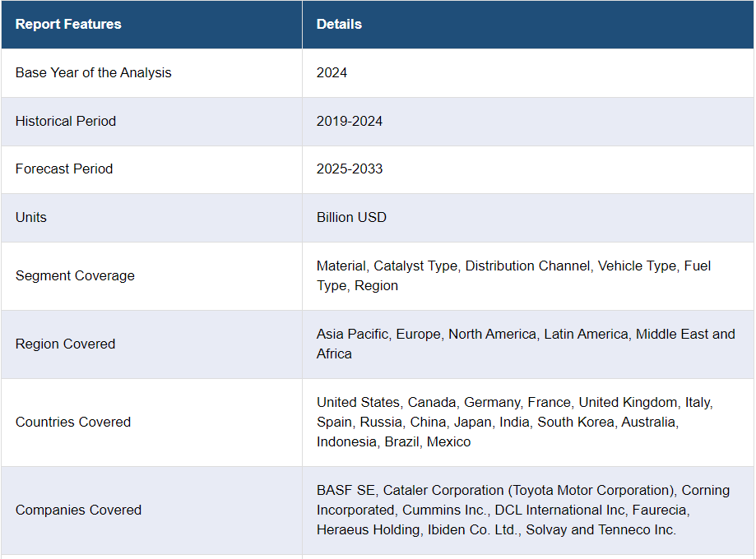Select the 'Companies Covered' row label
Viewport: 756px width, 559px height.
[78, 510]
